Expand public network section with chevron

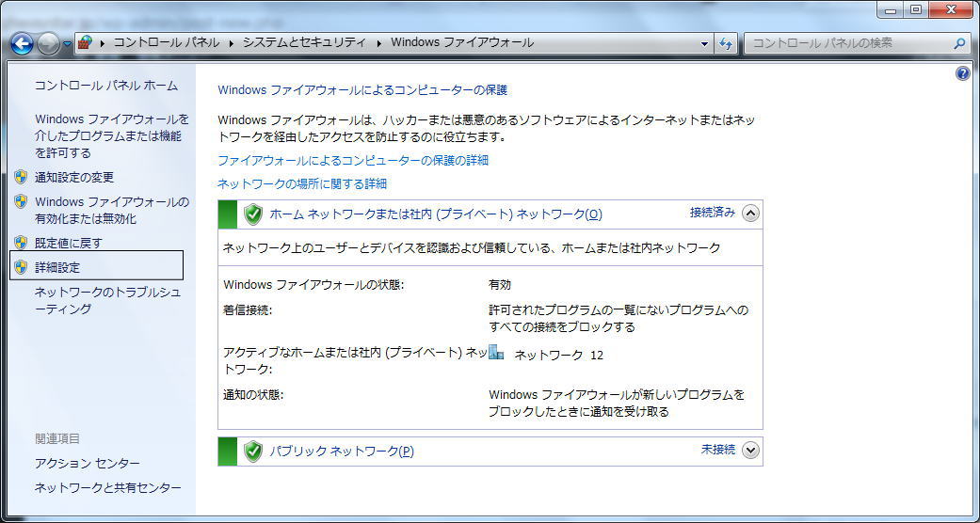pyautogui.click(x=750, y=450)
